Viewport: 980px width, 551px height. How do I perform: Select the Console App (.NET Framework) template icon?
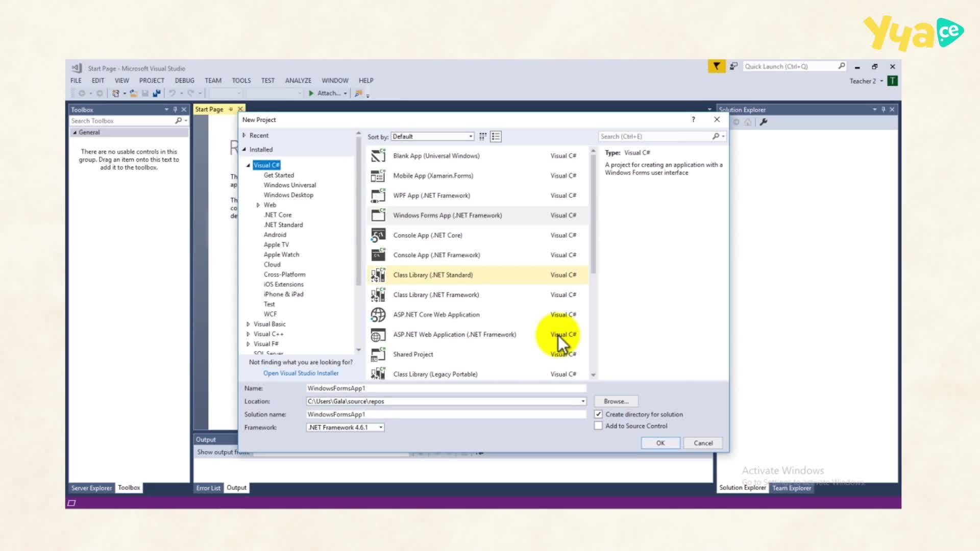(378, 255)
